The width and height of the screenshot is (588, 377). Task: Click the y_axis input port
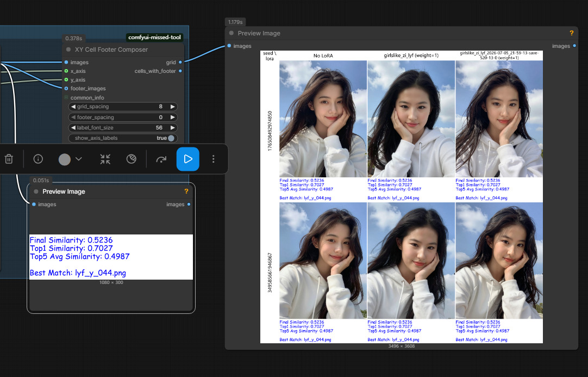pyautogui.click(x=66, y=79)
